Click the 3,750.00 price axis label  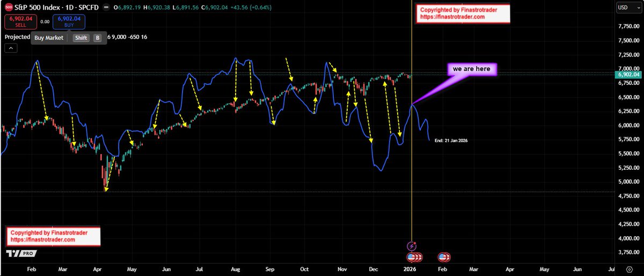coord(628,252)
